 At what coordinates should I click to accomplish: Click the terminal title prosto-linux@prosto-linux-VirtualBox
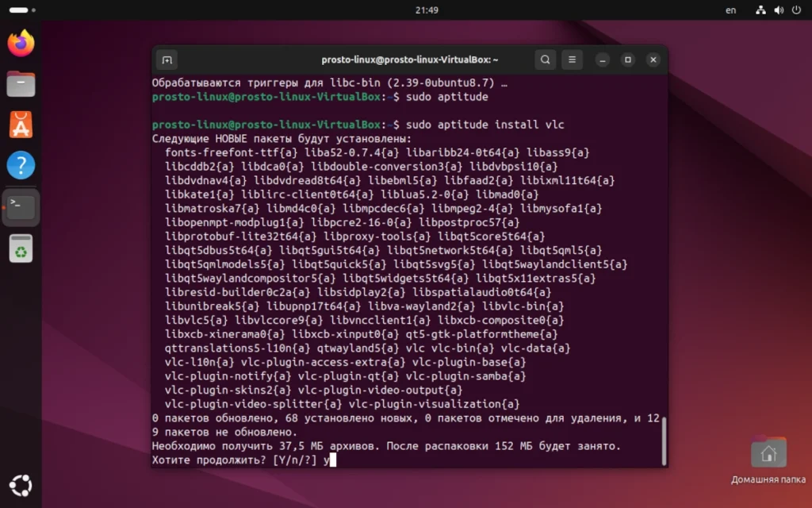pos(410,60)
